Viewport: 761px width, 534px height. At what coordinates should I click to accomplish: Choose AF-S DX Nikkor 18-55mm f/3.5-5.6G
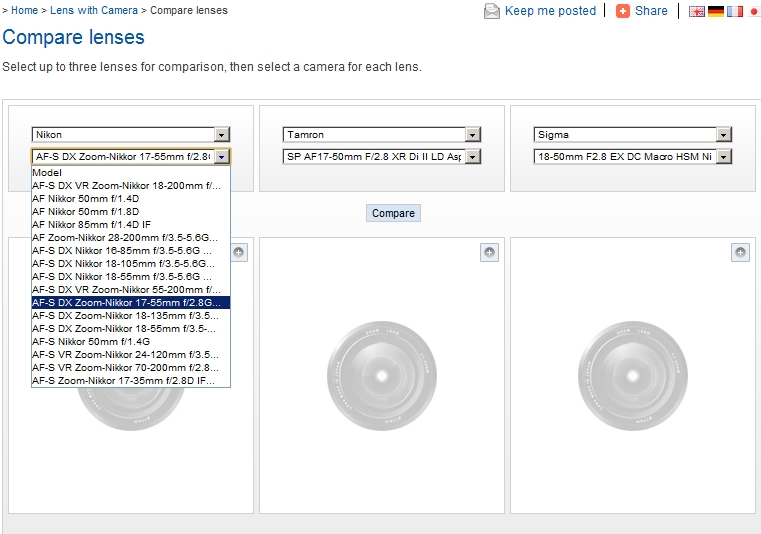[x=131, y=277]
